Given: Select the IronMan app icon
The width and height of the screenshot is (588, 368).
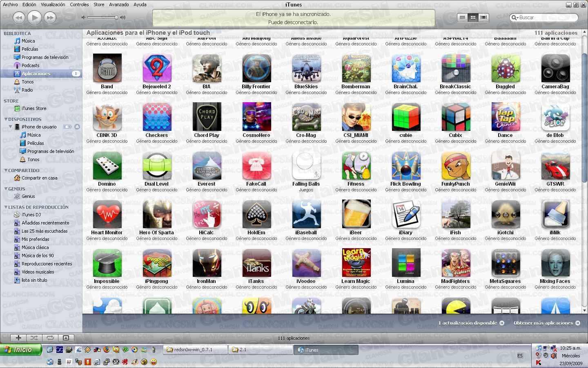Looking at the screenshot, I should pos(207,263).
